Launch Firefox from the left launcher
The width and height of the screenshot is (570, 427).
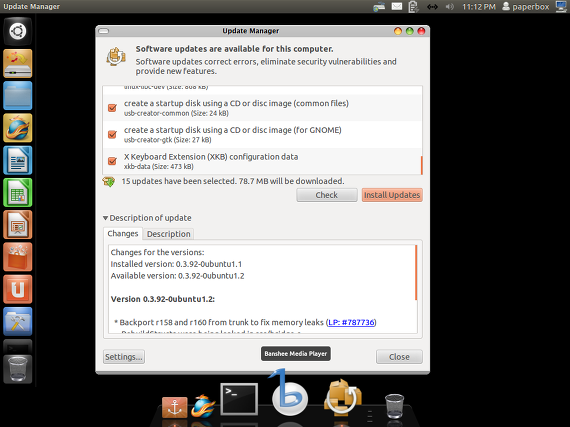click(x=17, y=128)
